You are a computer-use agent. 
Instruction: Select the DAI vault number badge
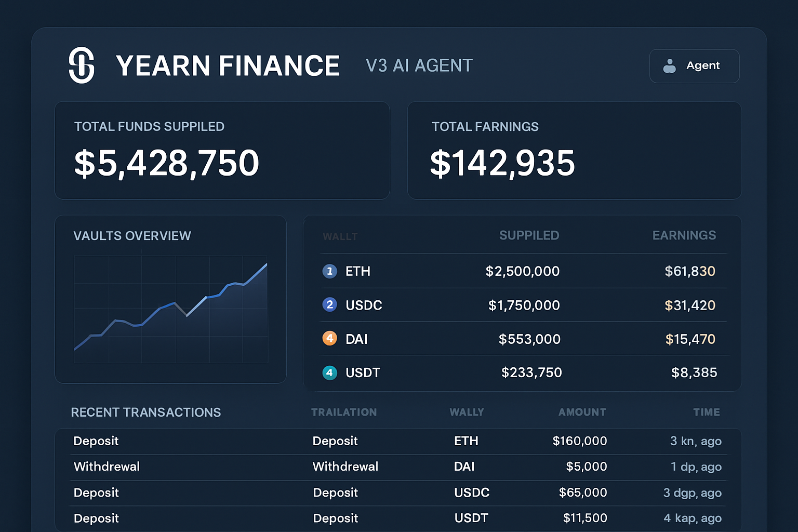[329, 339]
